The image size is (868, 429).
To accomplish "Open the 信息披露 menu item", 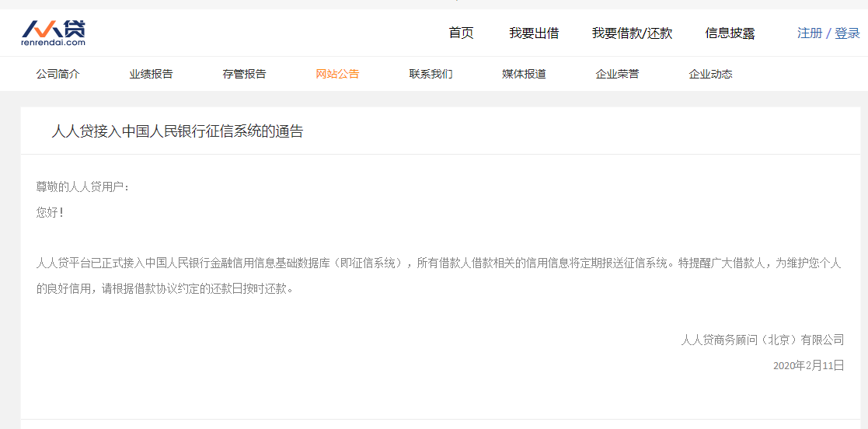I will click(x=730, y=33).
